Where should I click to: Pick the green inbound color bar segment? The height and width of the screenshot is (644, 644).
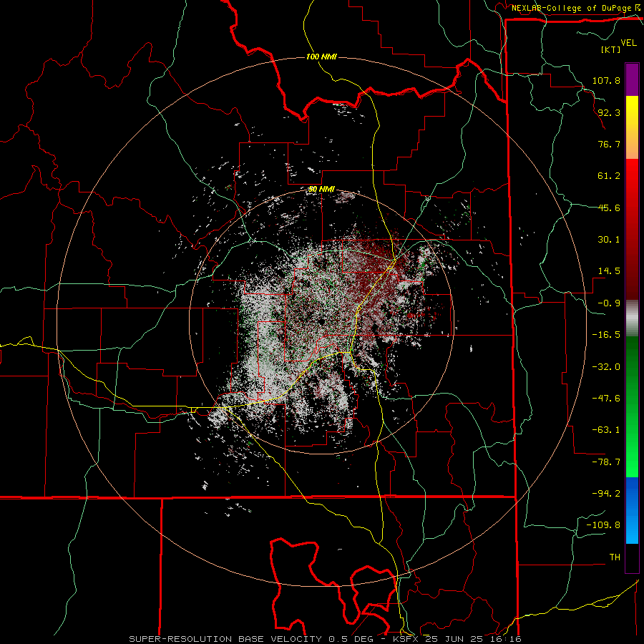click(632, 406)
